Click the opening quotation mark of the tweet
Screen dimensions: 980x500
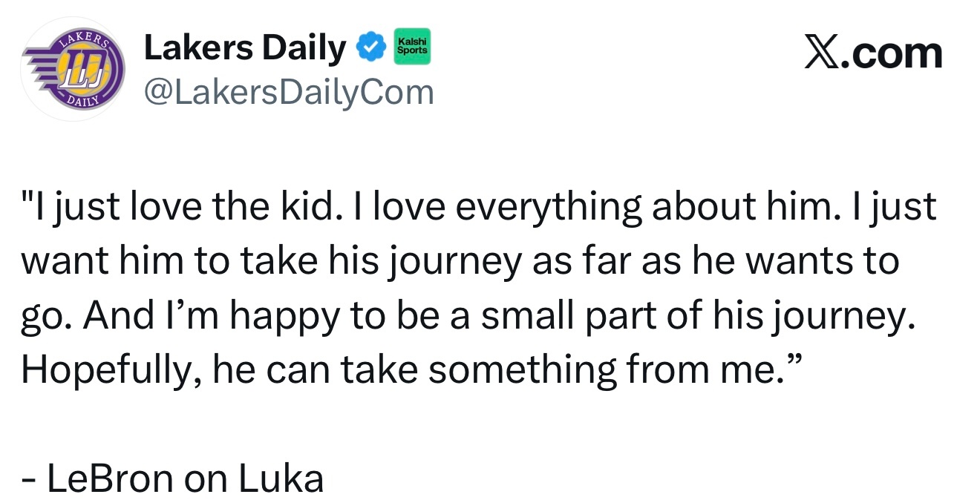point(27,199)
